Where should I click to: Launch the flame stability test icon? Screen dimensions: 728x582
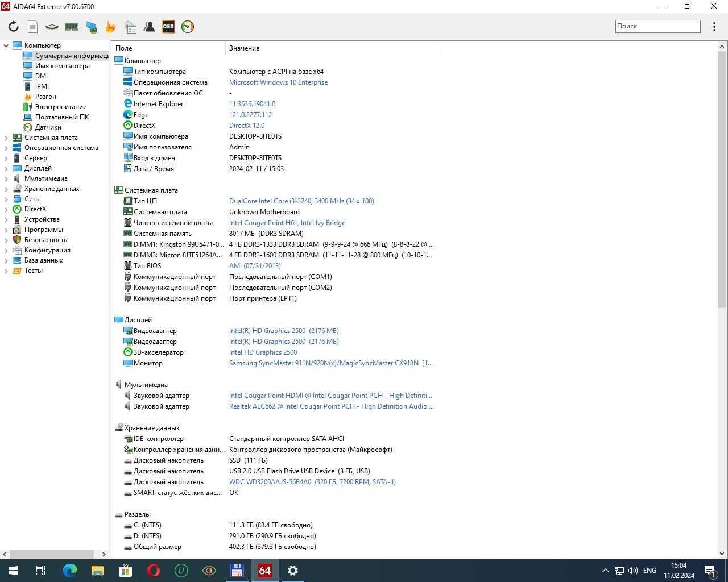(110, 27)
